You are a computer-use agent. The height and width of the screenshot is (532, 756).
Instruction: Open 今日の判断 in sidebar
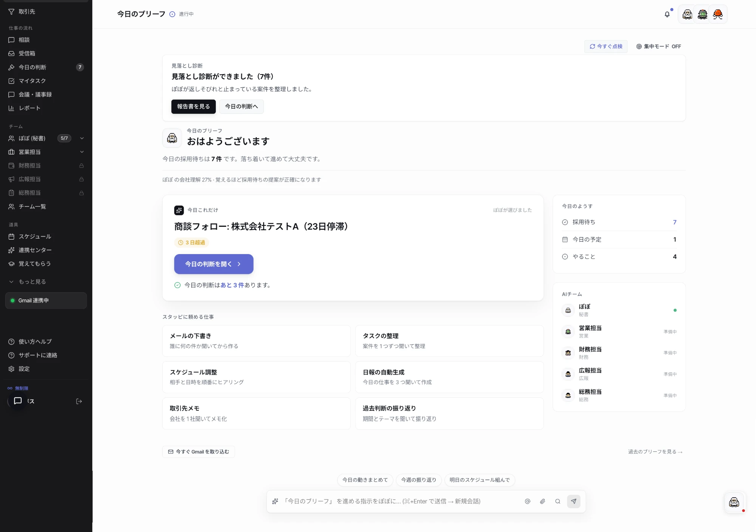click(46, 67)
